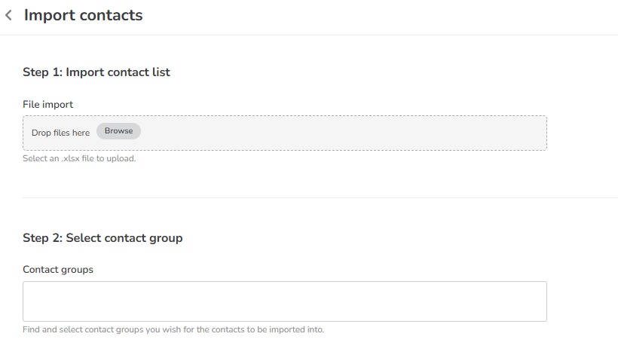Click the "File import" field label
The width and height of the screenshot is (618, 364).
click(47, 104)
